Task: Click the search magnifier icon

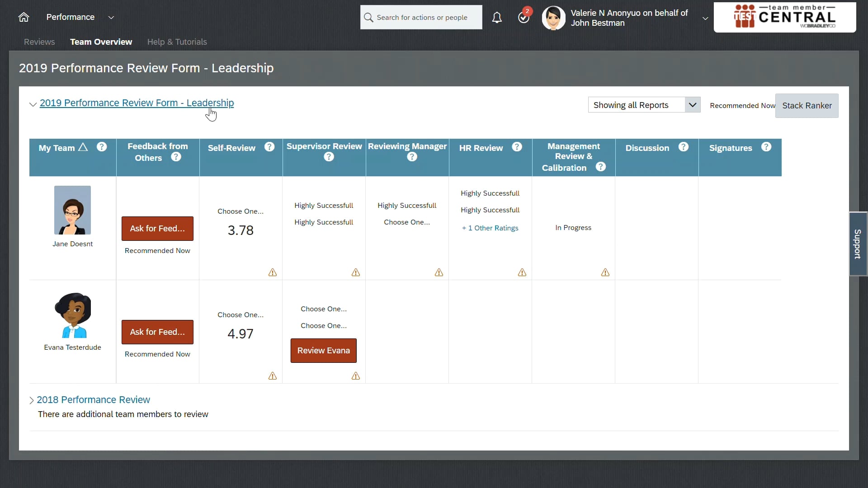Action: 369,17
